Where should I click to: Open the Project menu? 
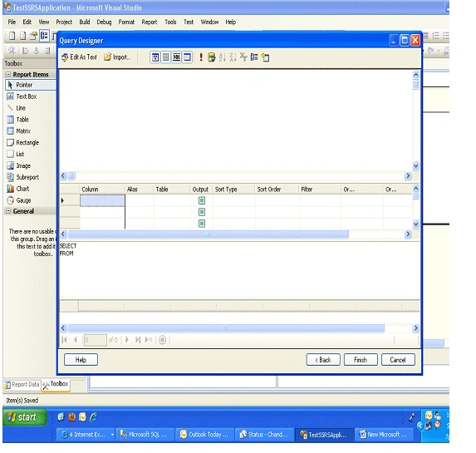click(64, 22)
